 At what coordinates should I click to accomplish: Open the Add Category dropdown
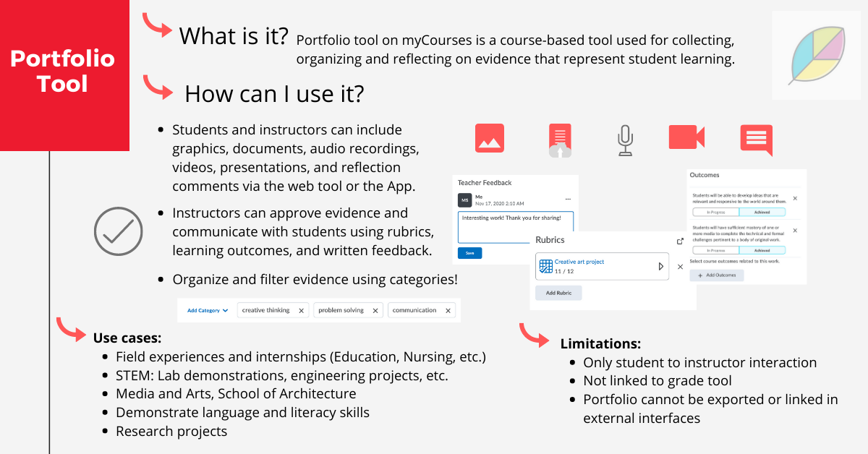point(206,309)
